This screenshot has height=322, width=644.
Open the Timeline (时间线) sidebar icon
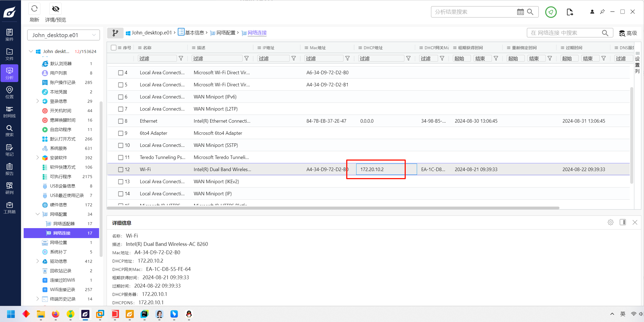[9, 111]
